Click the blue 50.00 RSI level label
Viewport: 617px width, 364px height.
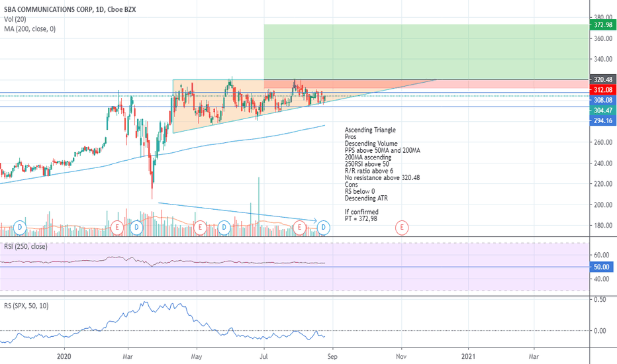point(601,267)
